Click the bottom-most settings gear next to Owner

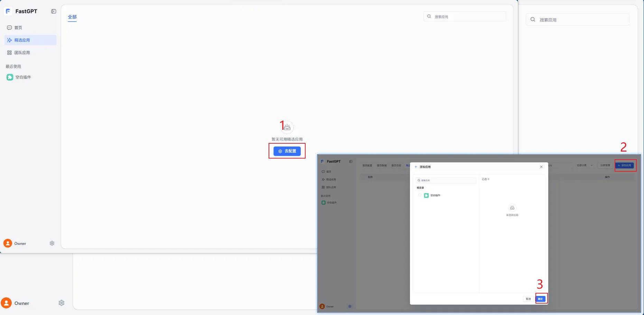pyautogui.click(x=62, y=303)
